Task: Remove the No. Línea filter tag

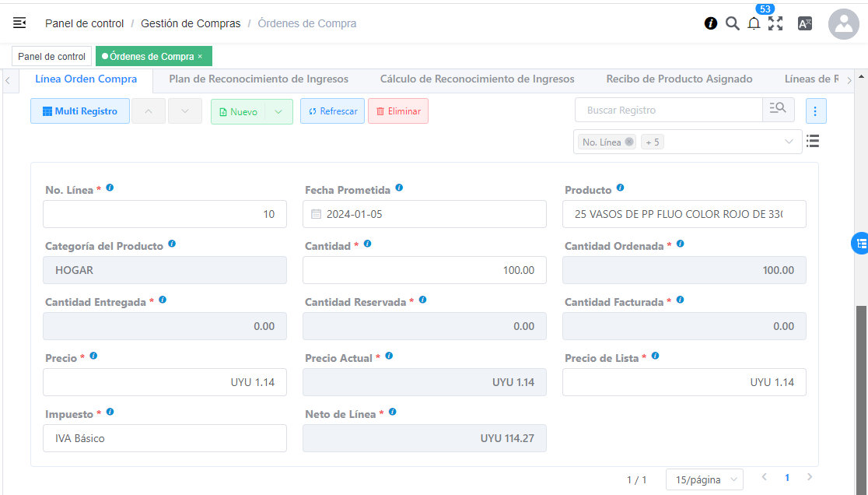Action: [629, 142]
